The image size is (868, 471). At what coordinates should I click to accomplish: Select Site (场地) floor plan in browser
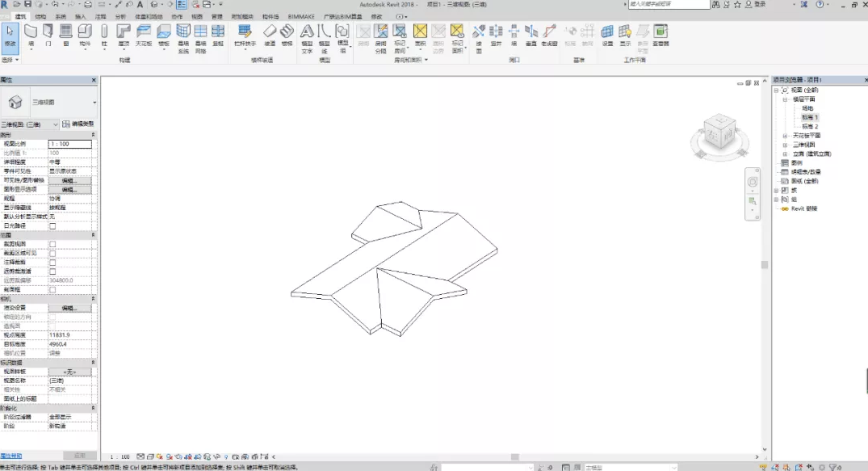tap(807, 108)
